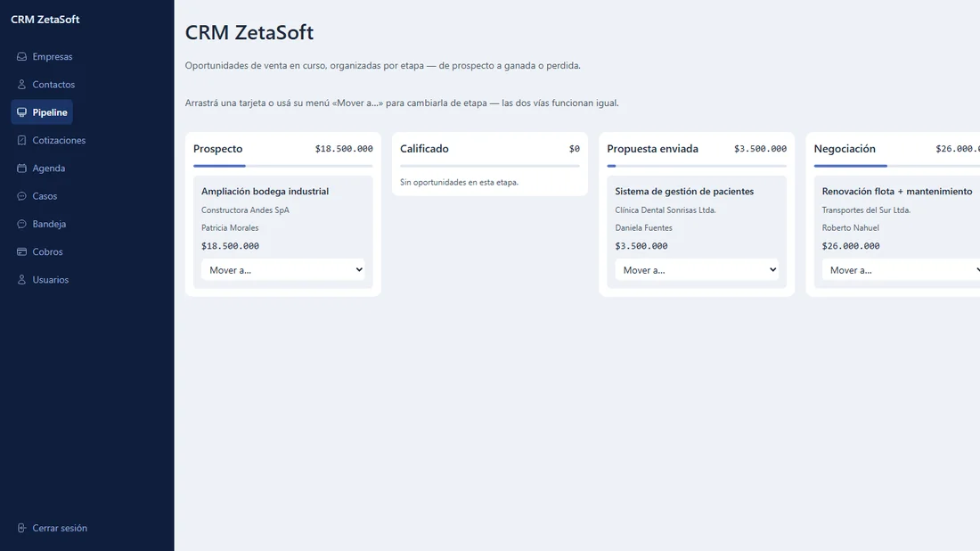
Task: Open the Bandeja section
Action: 41,224
